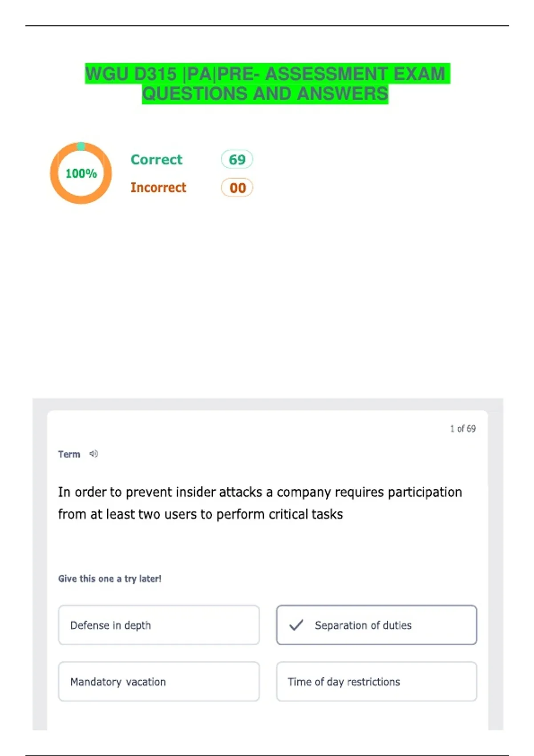Click the green 69 correct count badge
The image size is (534, 756).
(237, 159)
